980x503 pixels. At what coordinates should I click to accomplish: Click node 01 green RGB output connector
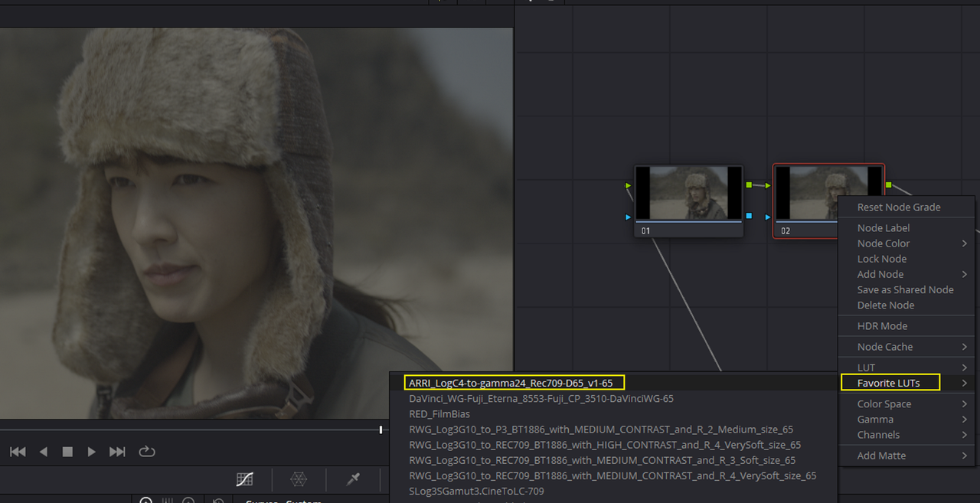click(x=749, y=185)
